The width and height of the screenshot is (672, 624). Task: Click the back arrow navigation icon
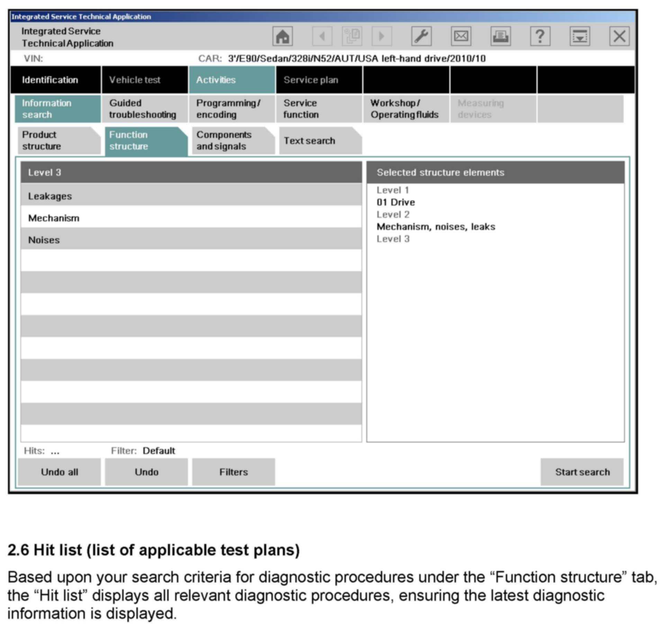coord(322,36)
